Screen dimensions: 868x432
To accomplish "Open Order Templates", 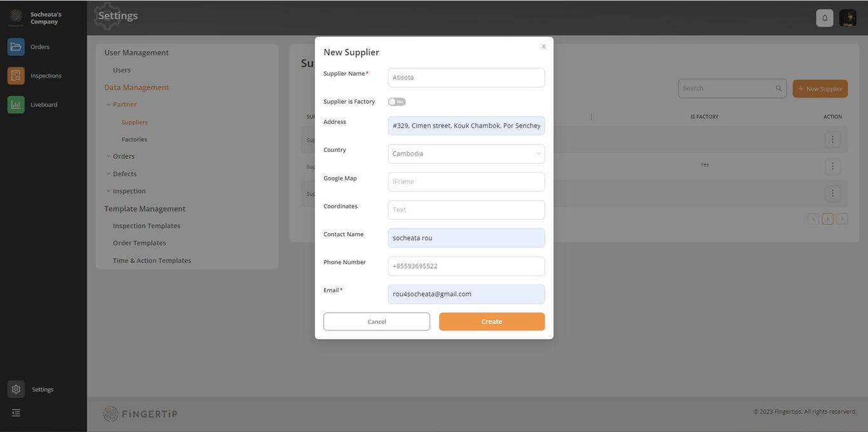I will click(140, 243).
